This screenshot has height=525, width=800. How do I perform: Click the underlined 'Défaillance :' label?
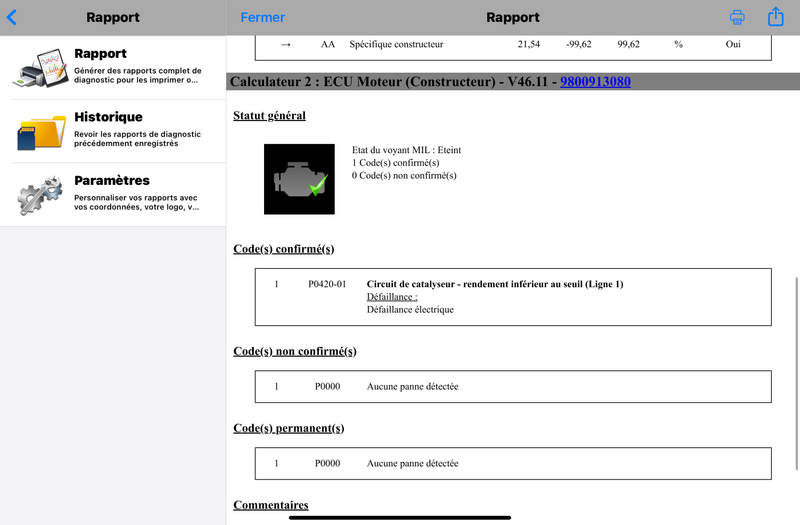(391, 297)
